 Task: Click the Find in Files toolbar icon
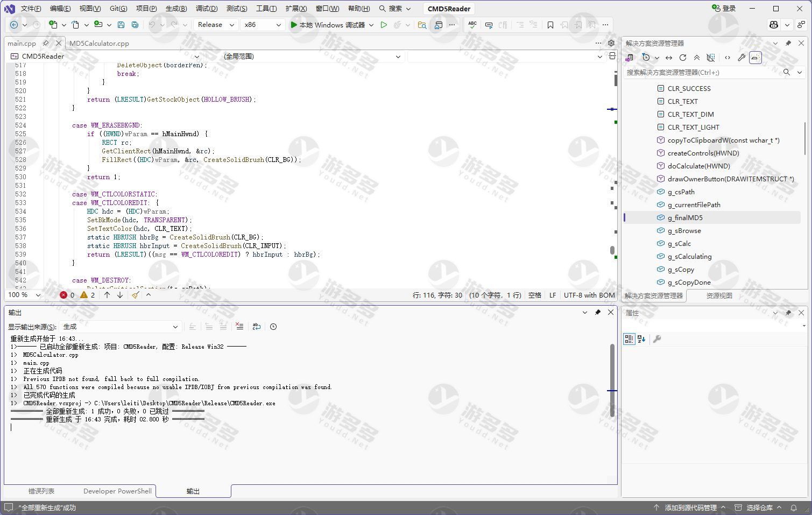click(422, 25)
